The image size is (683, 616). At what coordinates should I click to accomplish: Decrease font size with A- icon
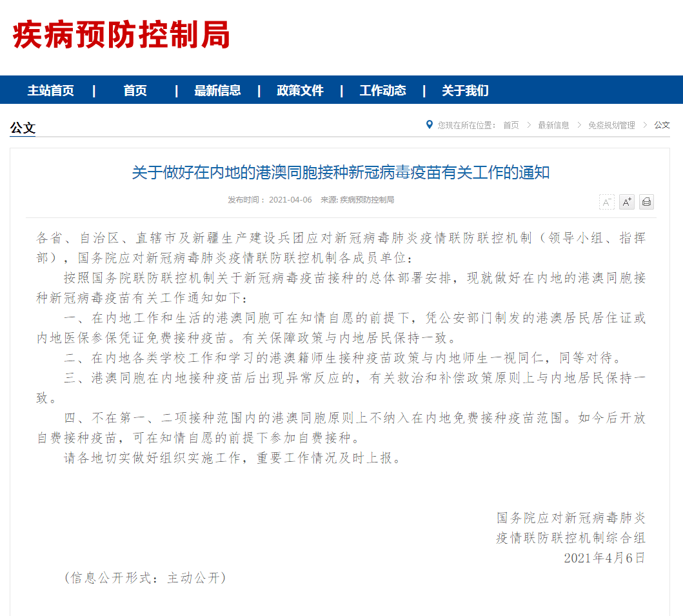point(606,202)
